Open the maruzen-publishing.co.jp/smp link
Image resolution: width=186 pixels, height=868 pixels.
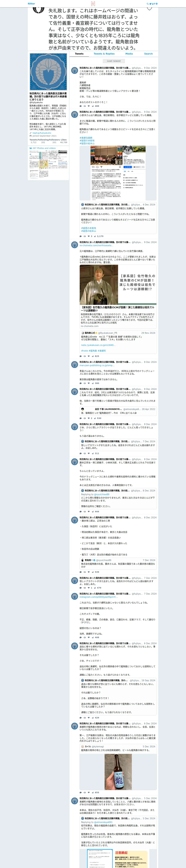(x=97, y=365)
